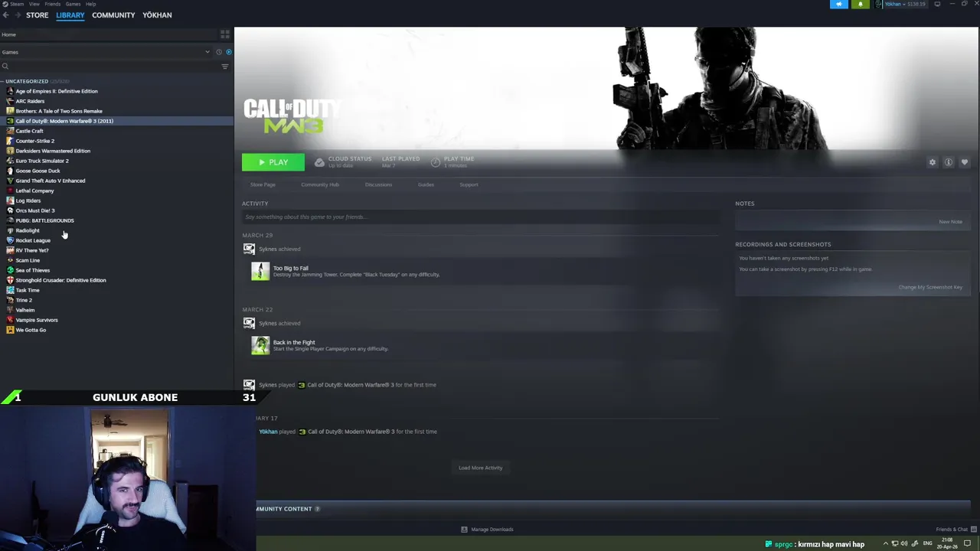This screenshot has width=980, height=551.
Task: Select Stronghold Crusader: Definitive Edition
Action: point(60,280)
